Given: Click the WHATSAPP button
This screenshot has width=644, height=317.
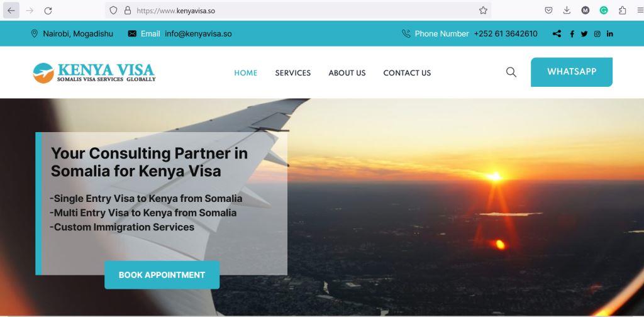Looking at the screenshot, I should click(x=571, y=72).
